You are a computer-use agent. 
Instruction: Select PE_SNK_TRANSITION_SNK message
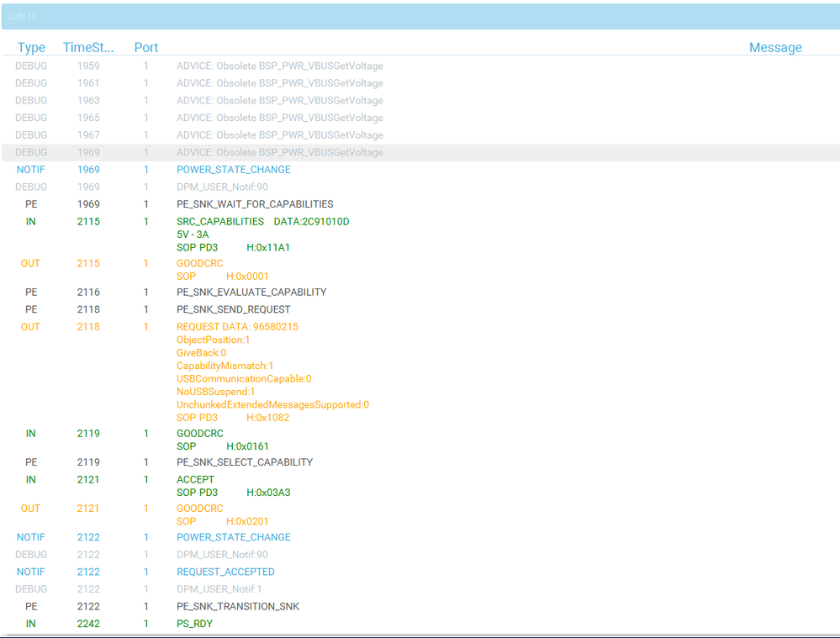[x=238, y=606]
